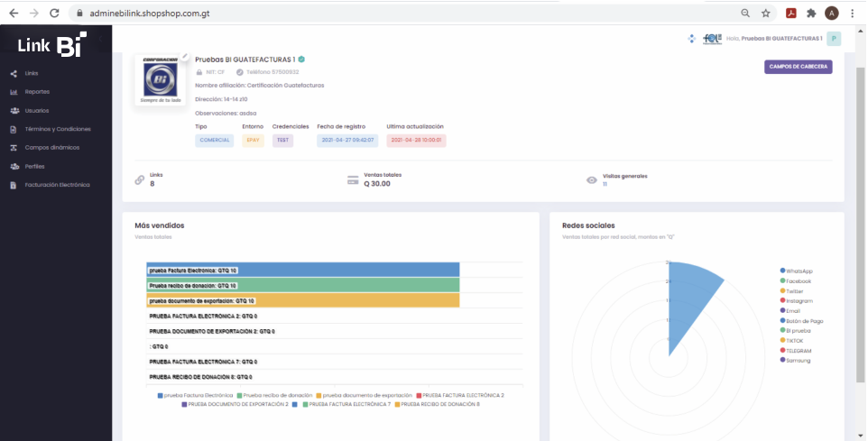Image resolution: width=868 pixels, height=441 pixels.
Task: Open the PDF extension icon
Action: tap(791, 14)
